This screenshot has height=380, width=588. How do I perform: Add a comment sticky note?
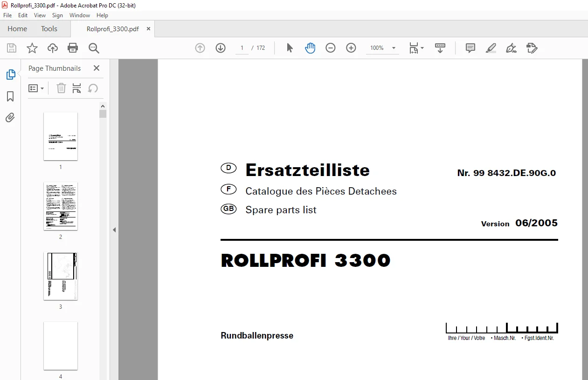point(470,48)
